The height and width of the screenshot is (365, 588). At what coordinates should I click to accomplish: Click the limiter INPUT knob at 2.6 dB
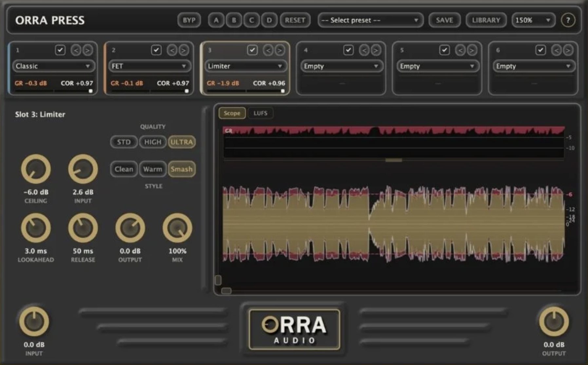83,169
